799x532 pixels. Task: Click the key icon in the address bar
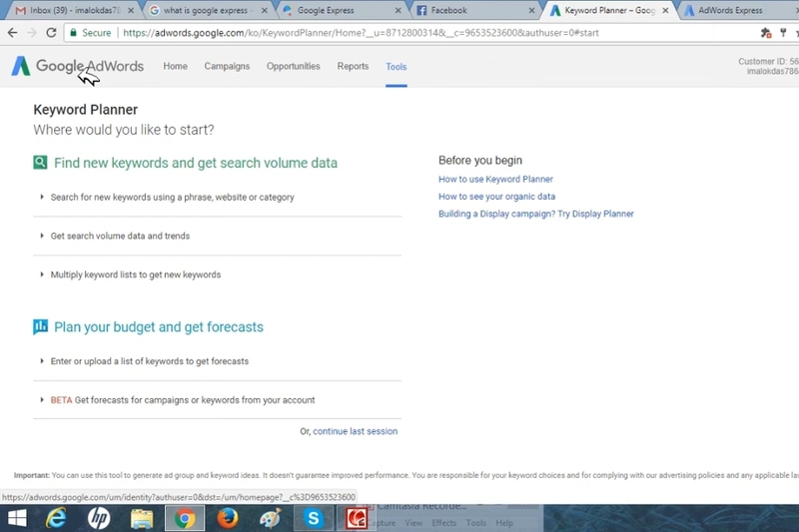pos(783,33)
